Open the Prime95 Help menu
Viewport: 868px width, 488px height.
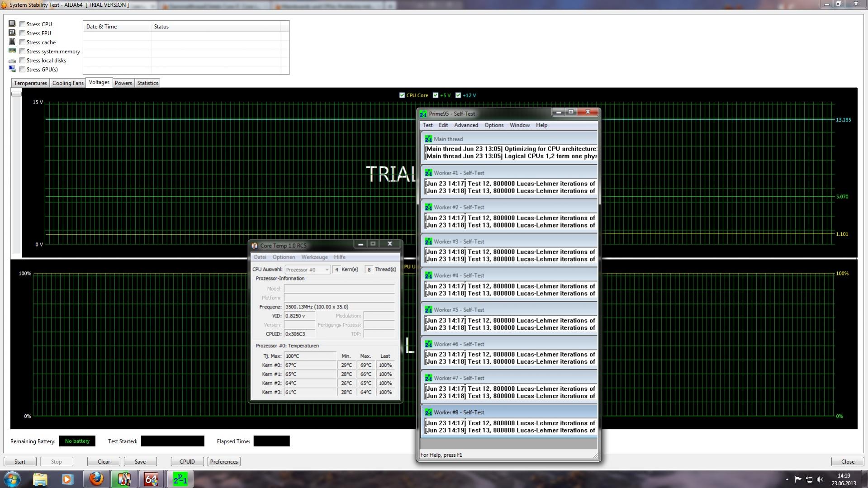pos(541,125)
